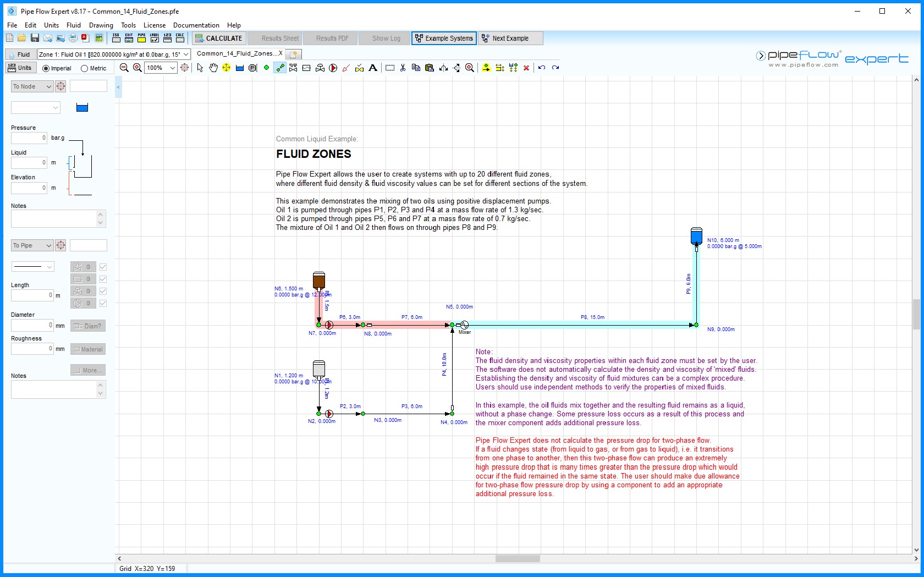Delete selection with the red X icon
This screenshot has height=577, width=924.
point(526,68)
